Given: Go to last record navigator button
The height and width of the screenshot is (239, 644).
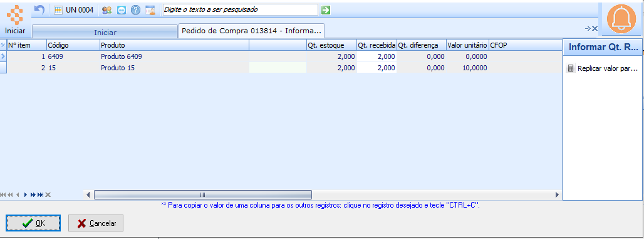Looking at the screenshot, I should click(40, 194).
